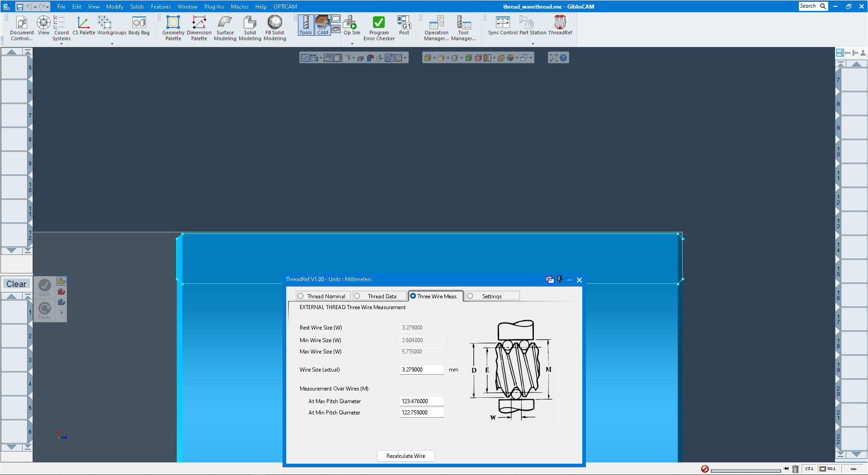
Task: Switch to the Settings radio option
Action: click(x=470, y=296)
